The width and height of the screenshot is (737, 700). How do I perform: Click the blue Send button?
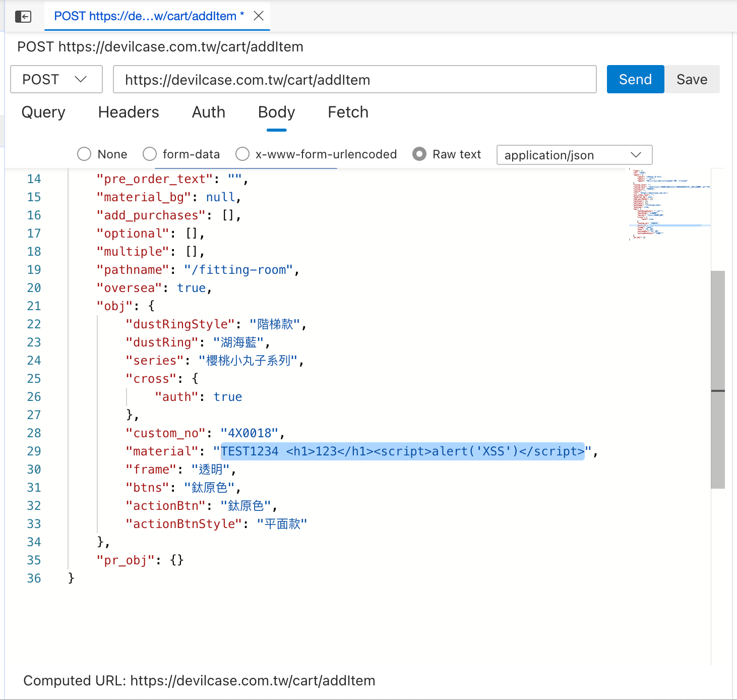635,79
